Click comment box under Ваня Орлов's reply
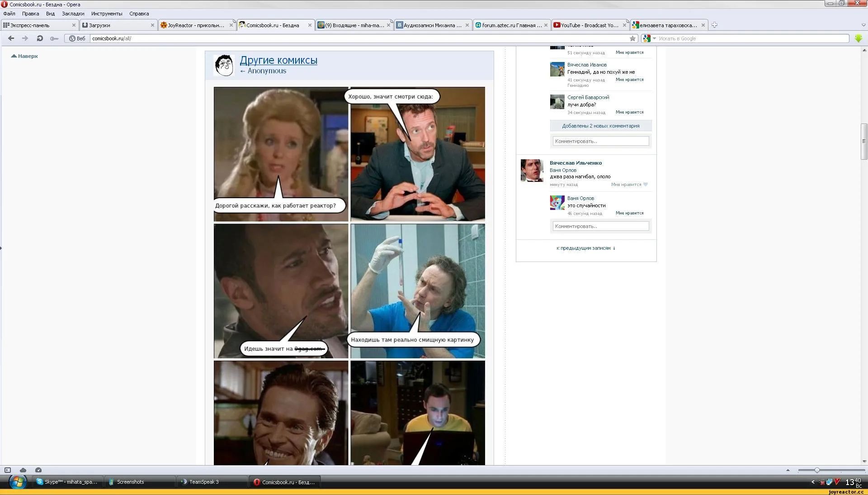The image size is (868, 495). (x=600, y=226)
